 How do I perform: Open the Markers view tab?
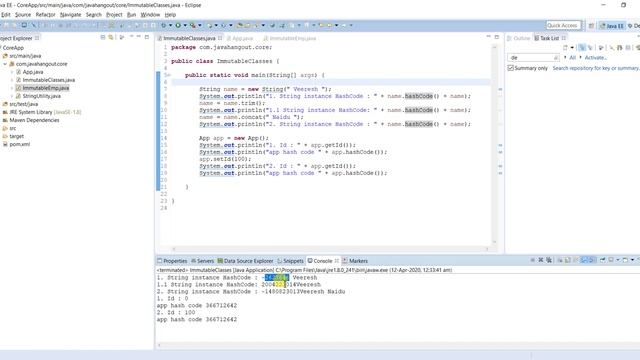point(355,261)
